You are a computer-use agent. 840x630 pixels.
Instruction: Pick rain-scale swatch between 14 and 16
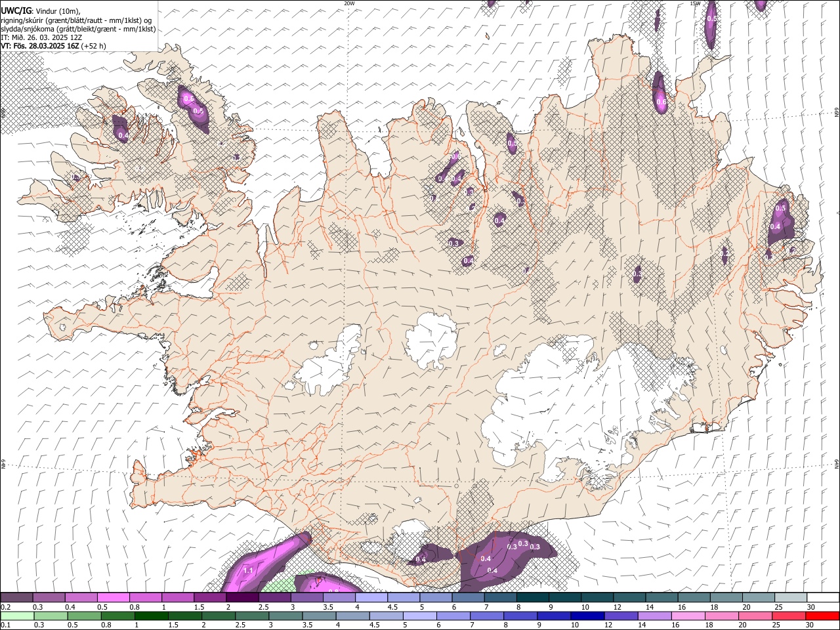(655, 616)
